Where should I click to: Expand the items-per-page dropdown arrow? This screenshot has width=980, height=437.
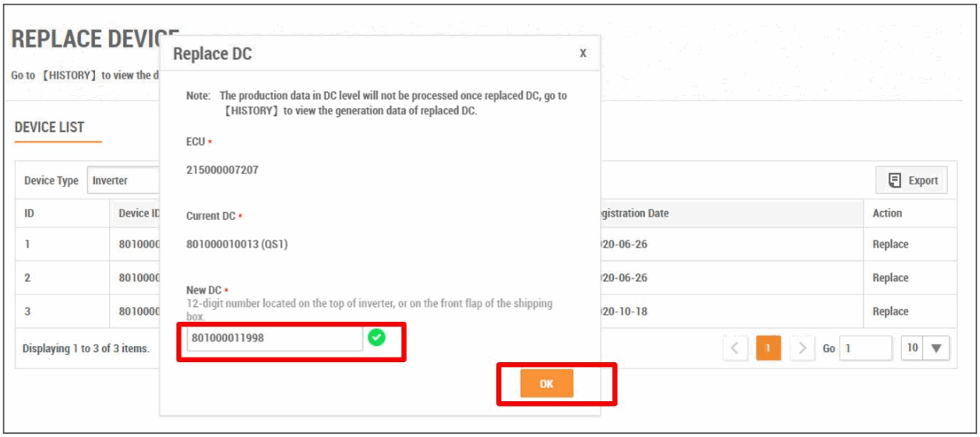[x=936, y=348]
